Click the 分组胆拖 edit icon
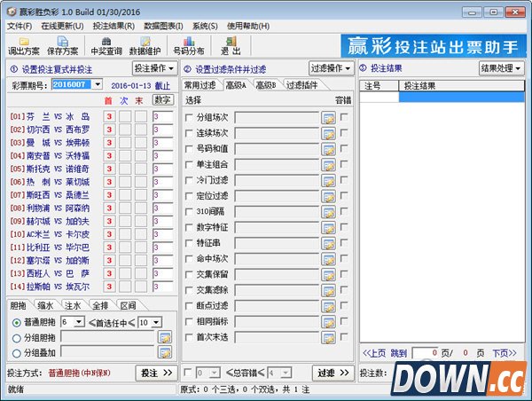 tap(165, 337)
